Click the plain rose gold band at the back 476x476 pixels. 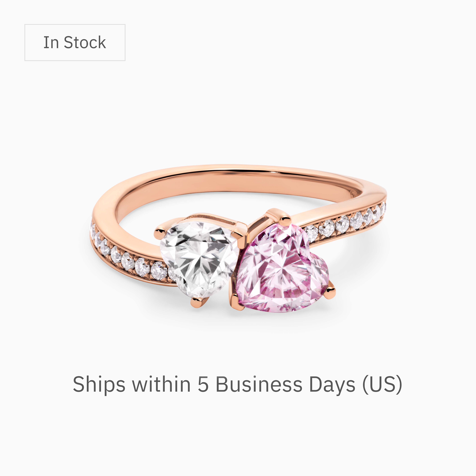click(236, 172)
